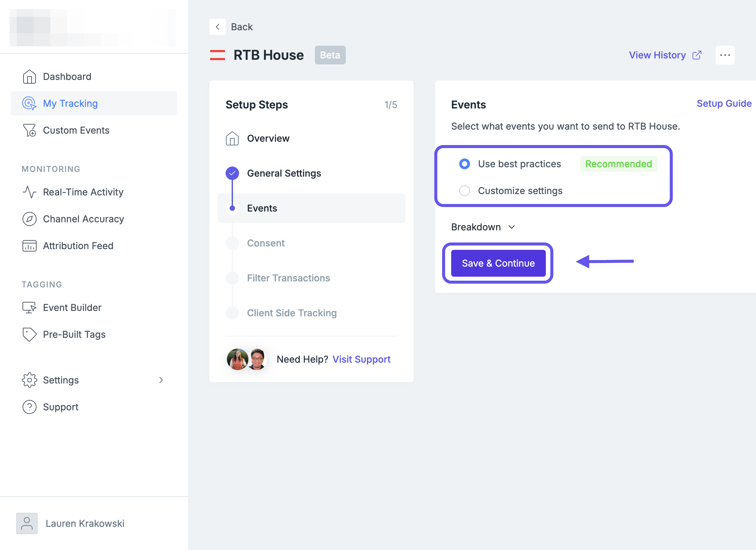Select the Client Side Tracking setup step

(312, 313)
